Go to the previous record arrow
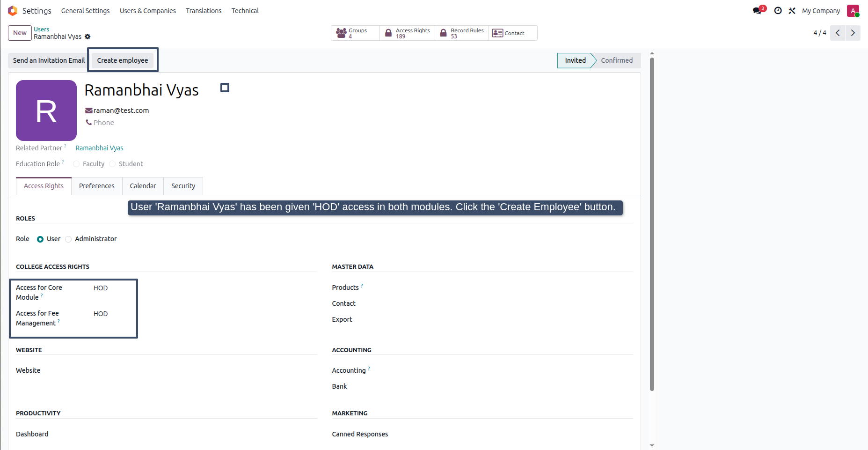The image size is (868, 450). [x=838, y=33]
